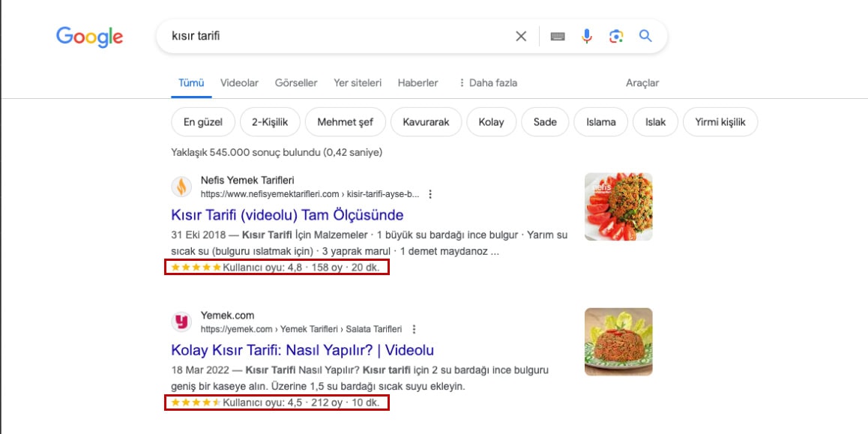Search by image with Lens icon
The image size is (868, 434).
click(x=616, y=36)
